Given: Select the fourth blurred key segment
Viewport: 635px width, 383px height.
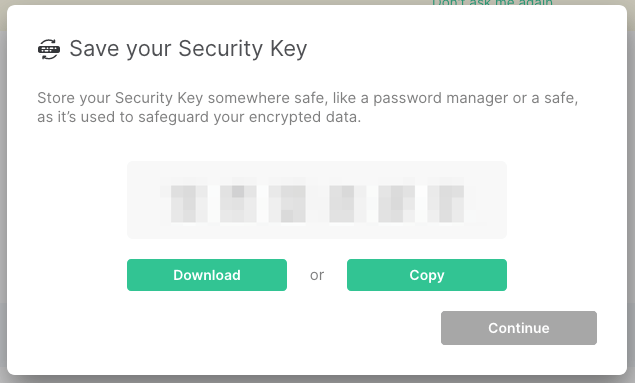Looking at the screenshot, I should pos(344,204).
